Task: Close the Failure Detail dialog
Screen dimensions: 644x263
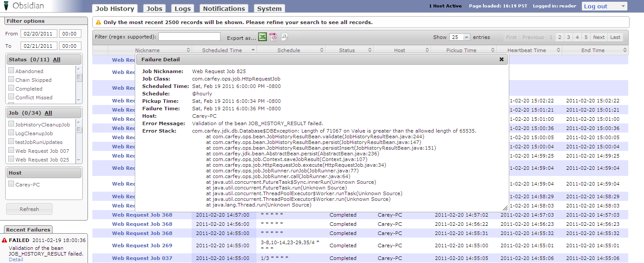Action: point(501,60)
